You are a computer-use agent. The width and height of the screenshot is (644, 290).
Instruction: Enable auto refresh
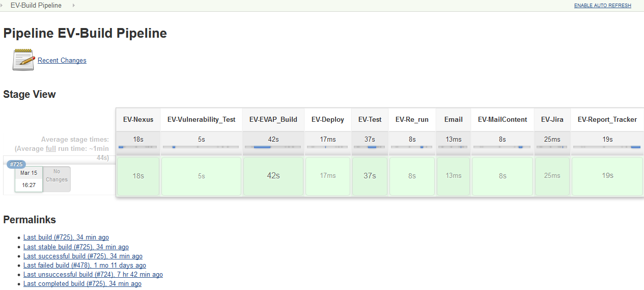[602, 6]
